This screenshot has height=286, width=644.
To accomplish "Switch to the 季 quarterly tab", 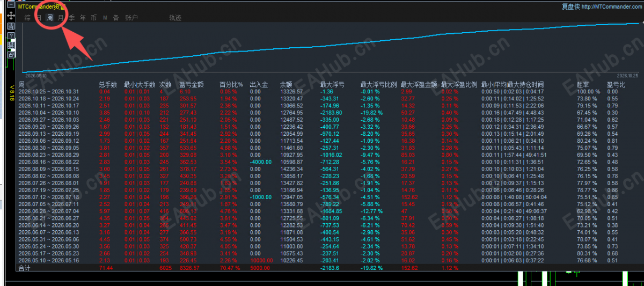I will click(71, 18).
